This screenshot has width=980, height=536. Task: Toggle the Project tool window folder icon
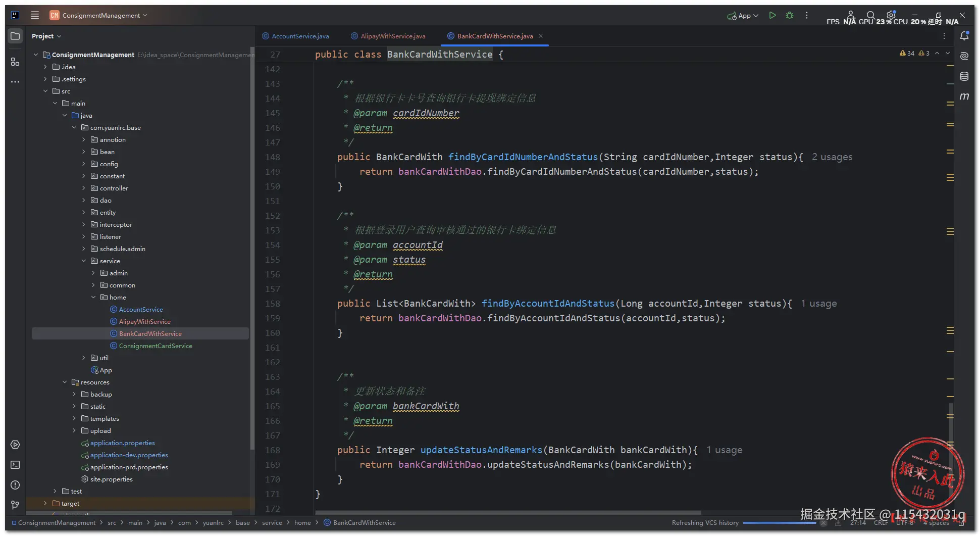(15, 36)
